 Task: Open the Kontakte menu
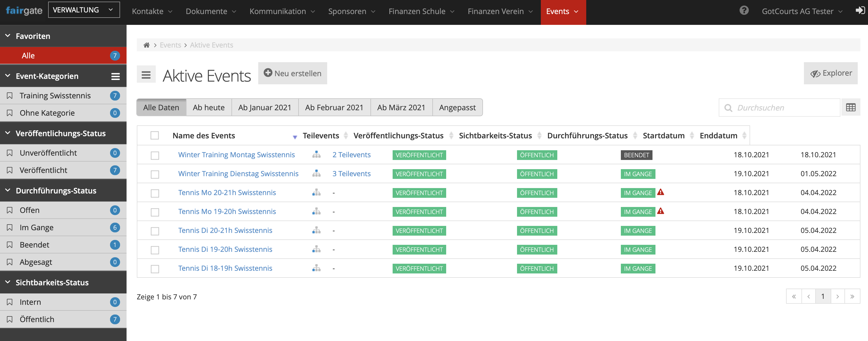(x=152, y=11)
